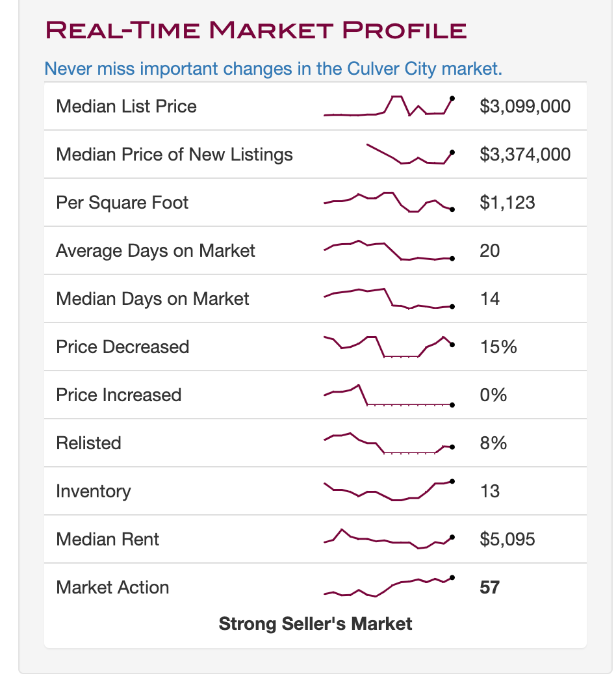Click the Per Square Foot trend sparkline
The image size is (616, 680).
coord(389,202)
